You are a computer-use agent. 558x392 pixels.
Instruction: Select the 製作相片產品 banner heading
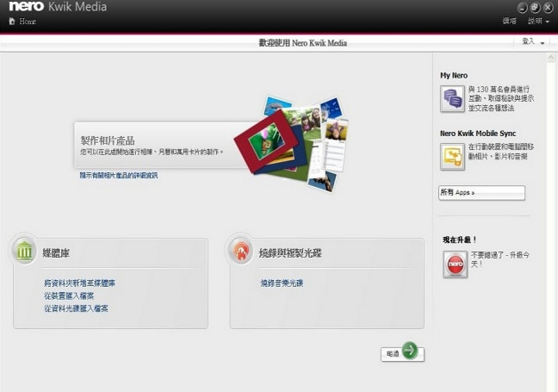108,140
